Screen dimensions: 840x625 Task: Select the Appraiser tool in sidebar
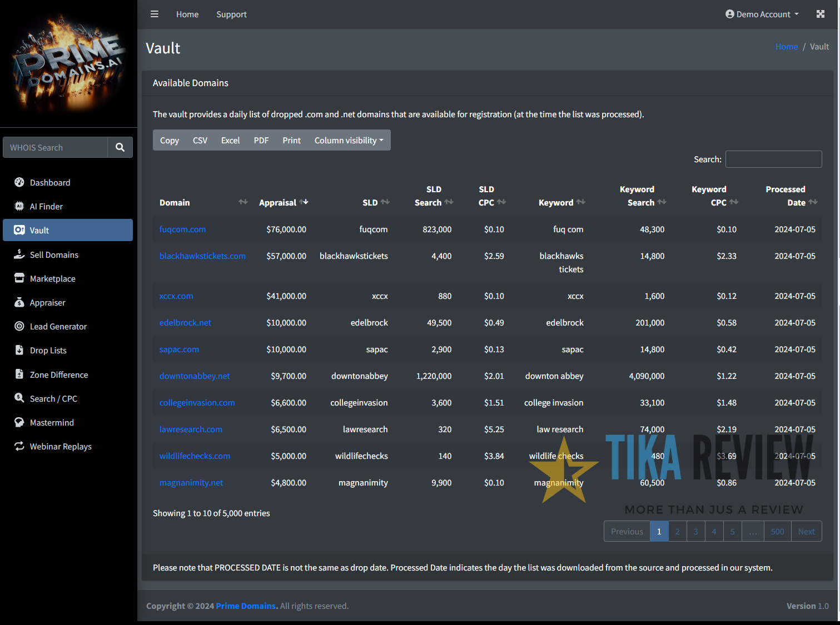pyautogui.click(x=47, y=302)
